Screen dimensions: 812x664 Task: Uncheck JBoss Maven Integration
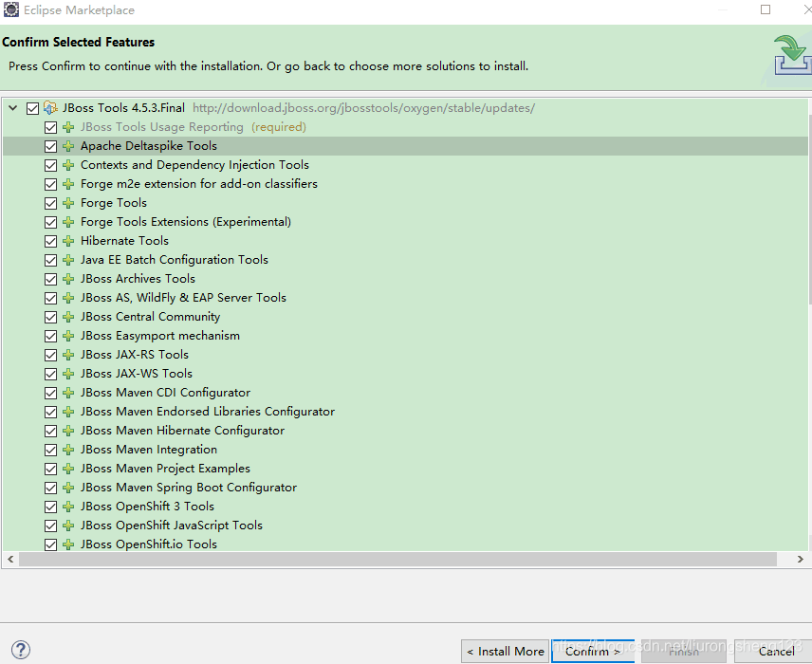[51, 450]
